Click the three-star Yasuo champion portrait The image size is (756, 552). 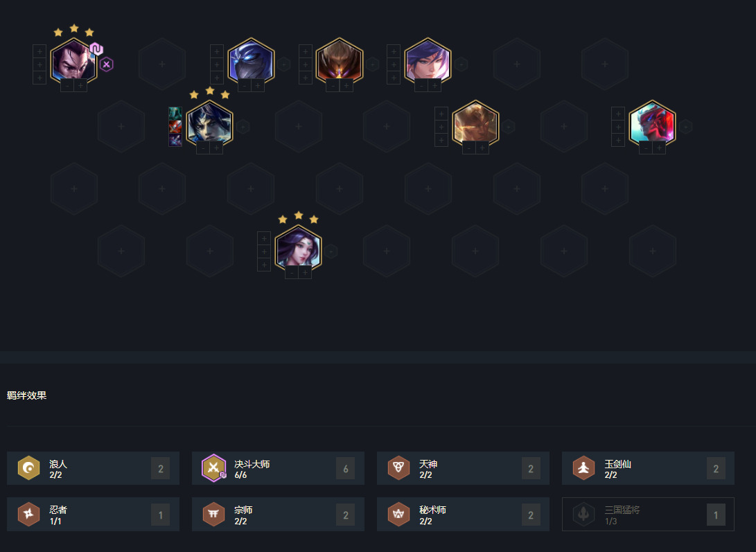coord(73,62)
